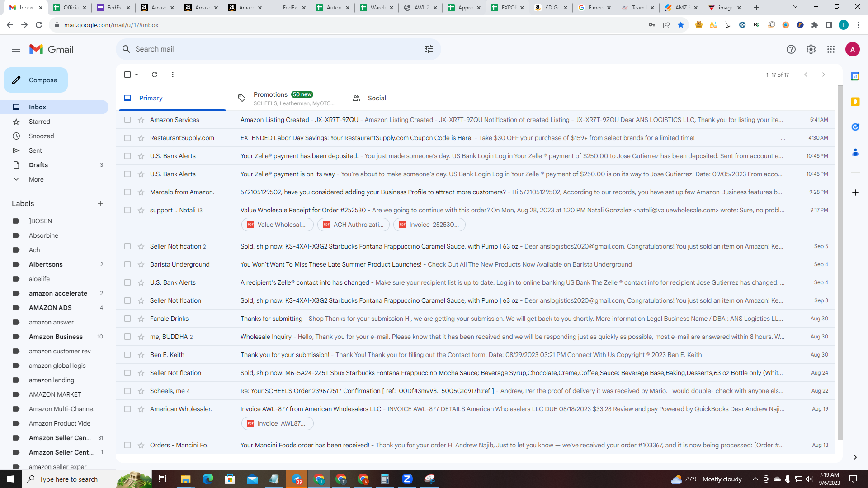Go to newer messages arrow
868x488 pixels.
[806, 75]
